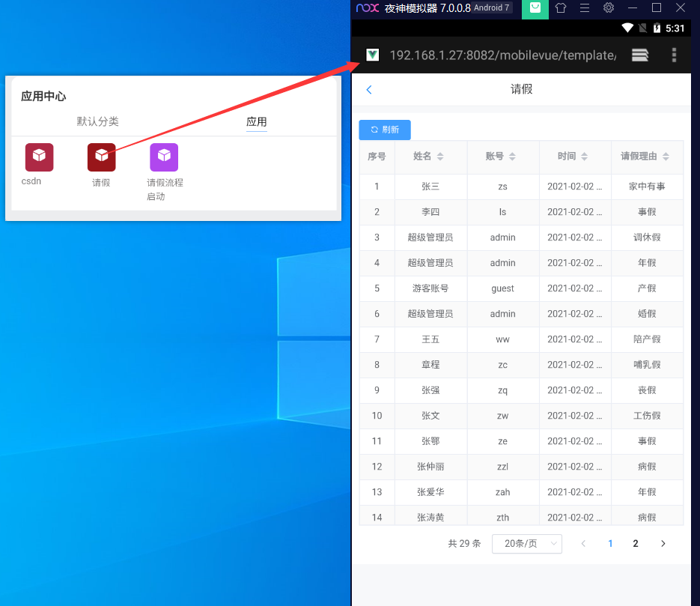The image size is (700, 606).
Task: Expand the 20条/页 page size dropdown
Action: (526, 544)
